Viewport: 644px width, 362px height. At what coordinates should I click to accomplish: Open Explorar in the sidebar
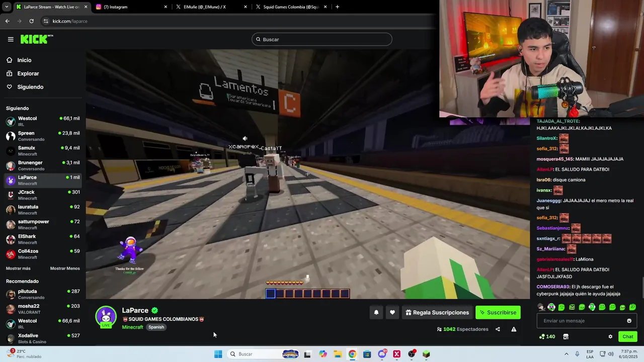tap(28, 73)
